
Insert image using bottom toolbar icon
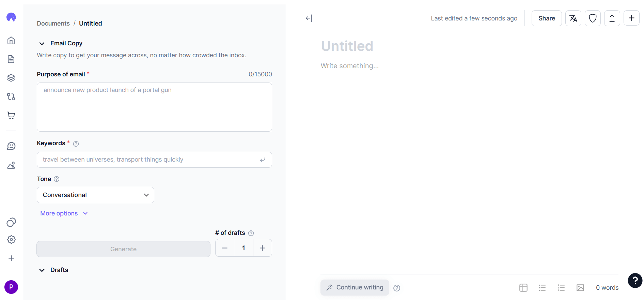coord(580,288)
